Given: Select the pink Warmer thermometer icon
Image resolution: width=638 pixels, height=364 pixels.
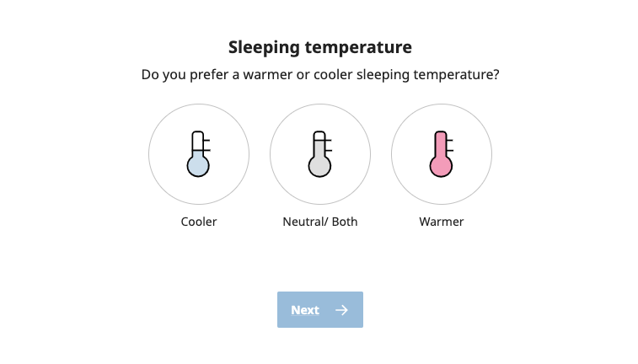Looking at the screenshot, I should [441, 153].
